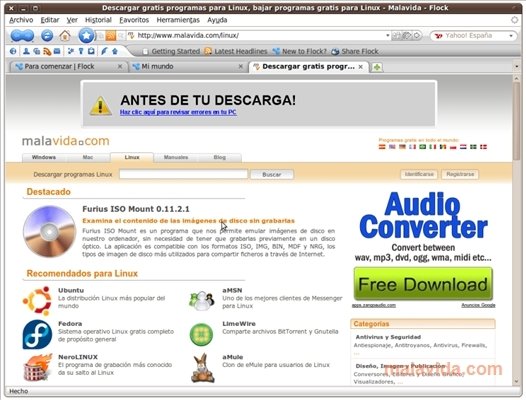Click the yellow warning triangle in the banner
This screenshot has height=400, width=526.
[100, 105]
